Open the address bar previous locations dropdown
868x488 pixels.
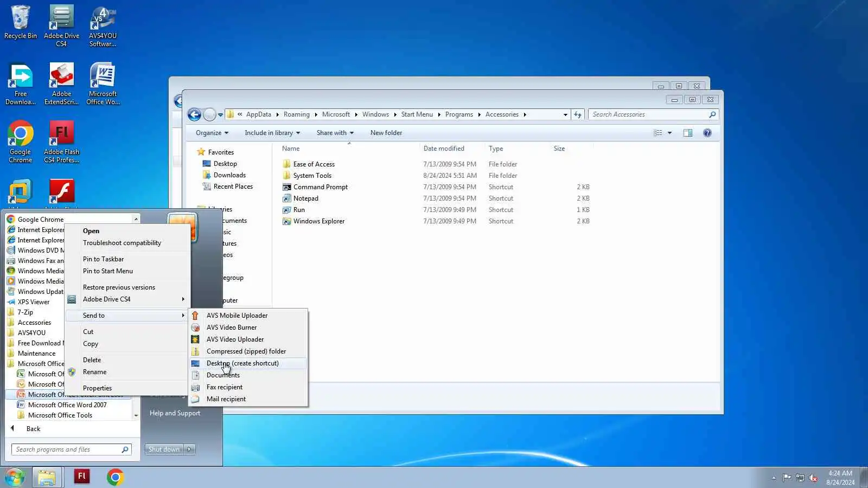pyautogui.click(x=565, y=114)
